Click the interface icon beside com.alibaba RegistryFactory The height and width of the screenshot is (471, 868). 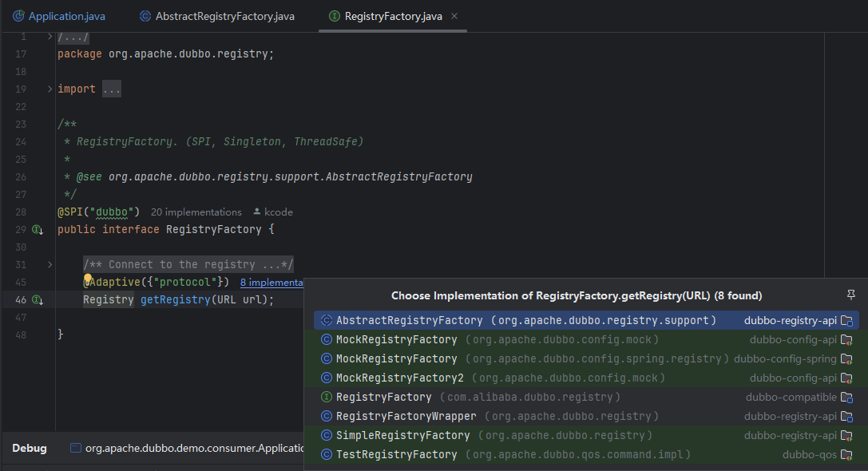click(x=326, y=398)
